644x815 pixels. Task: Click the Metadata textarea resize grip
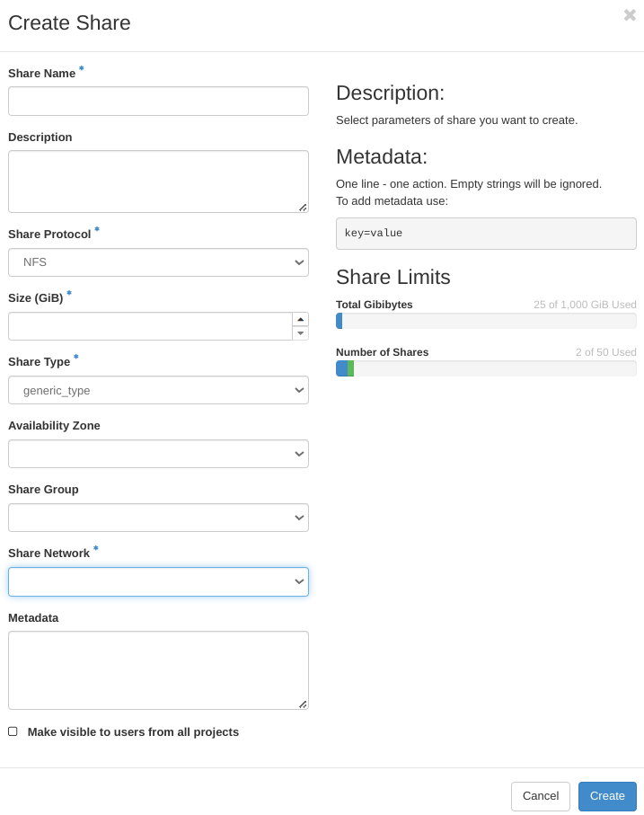[x=303, y=704]
